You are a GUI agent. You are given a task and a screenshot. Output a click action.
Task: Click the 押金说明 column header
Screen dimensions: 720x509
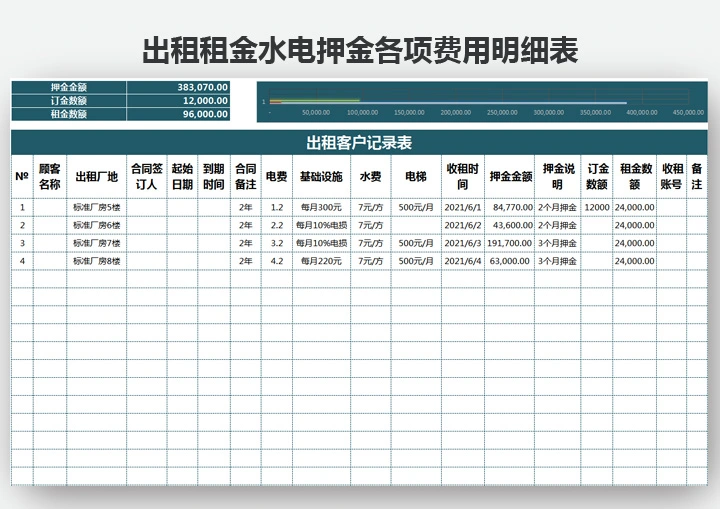click(557, 177)
